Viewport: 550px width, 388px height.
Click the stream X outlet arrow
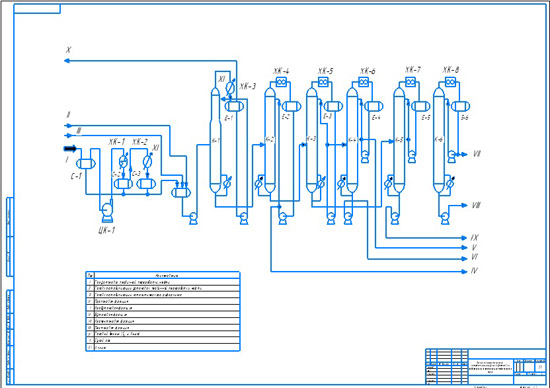coord(67,61)
